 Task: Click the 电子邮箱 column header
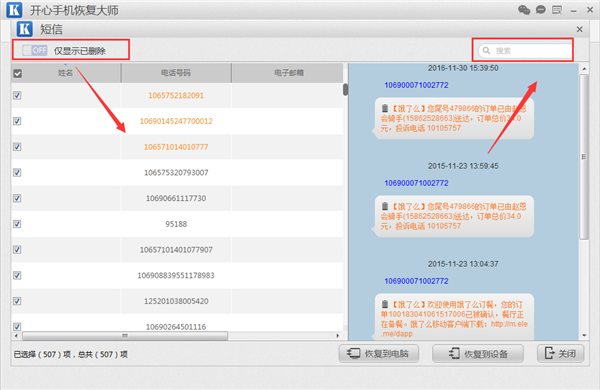tap(289, 73)
